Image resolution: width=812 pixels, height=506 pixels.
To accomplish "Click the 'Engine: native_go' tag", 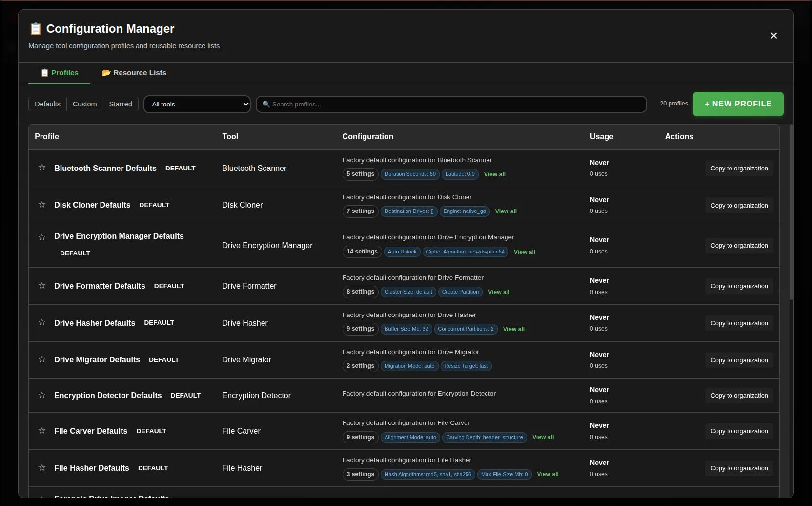I will click(464, 211).
